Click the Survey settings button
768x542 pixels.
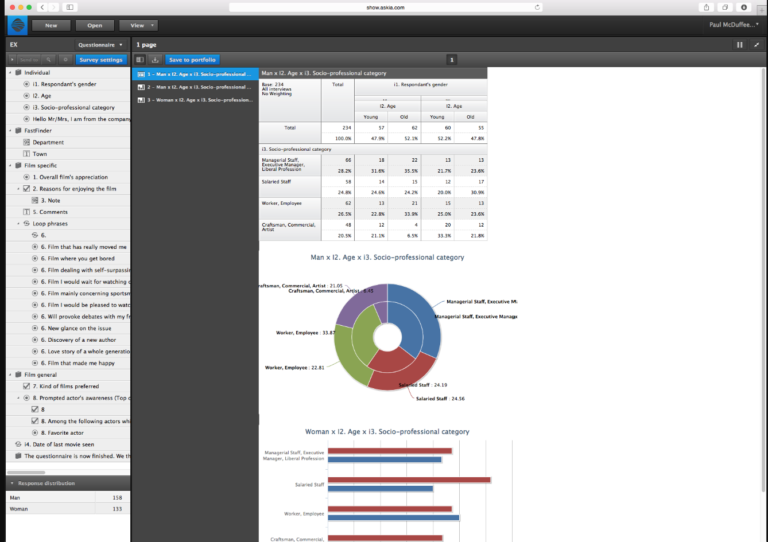coord(101,60)
